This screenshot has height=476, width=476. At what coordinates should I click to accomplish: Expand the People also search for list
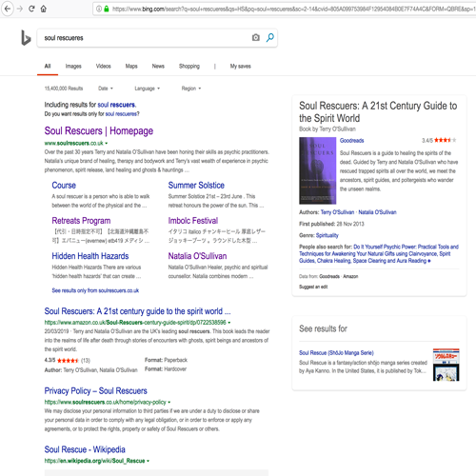pyautogui.click(x=429, y=261)
